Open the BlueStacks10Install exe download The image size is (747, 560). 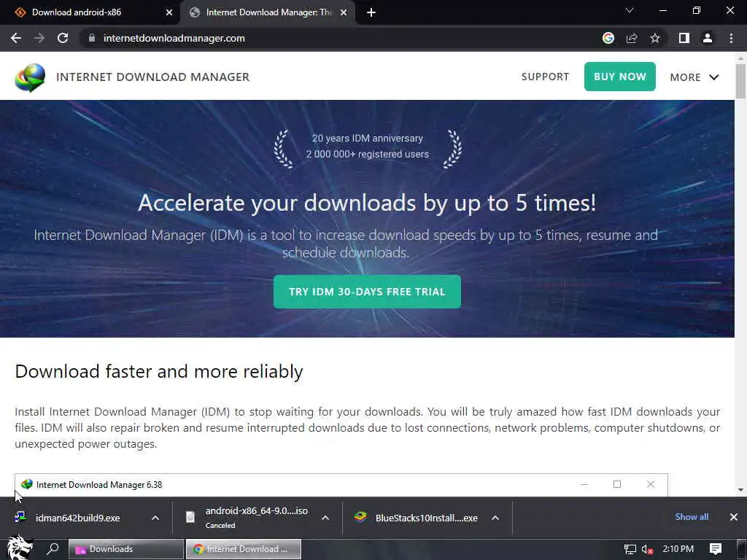[x=426, y=518]
